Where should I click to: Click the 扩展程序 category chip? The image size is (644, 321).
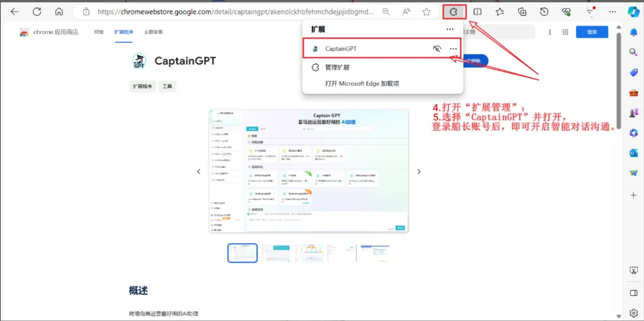point(142,86)
